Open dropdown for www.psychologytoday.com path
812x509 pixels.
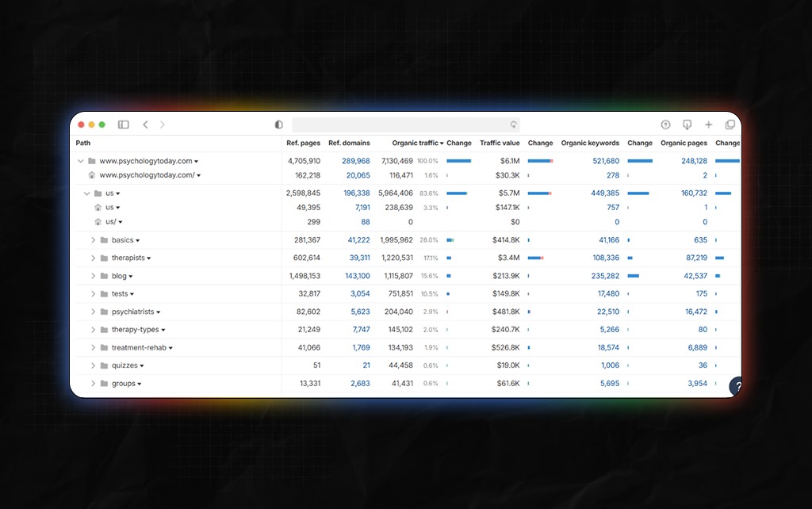[197, 162]
